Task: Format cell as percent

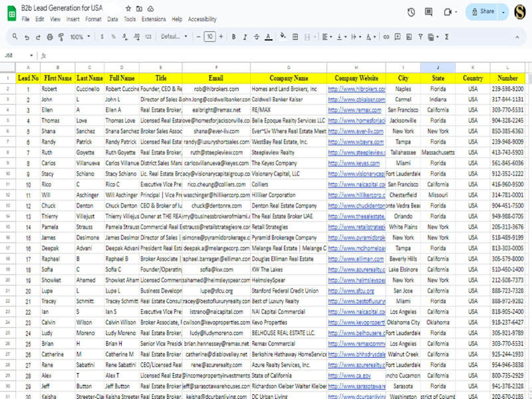Action: (x=113, y=37)
